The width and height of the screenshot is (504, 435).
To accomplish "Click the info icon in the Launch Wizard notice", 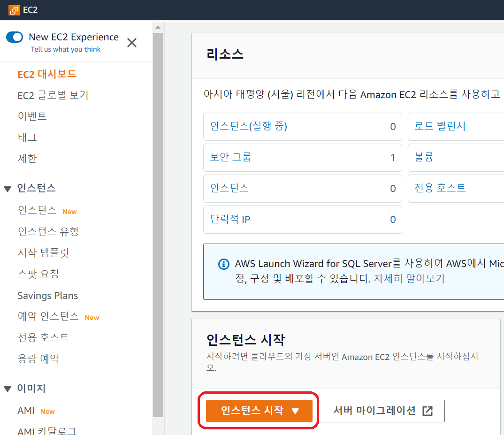I will [x=224, y=264].
